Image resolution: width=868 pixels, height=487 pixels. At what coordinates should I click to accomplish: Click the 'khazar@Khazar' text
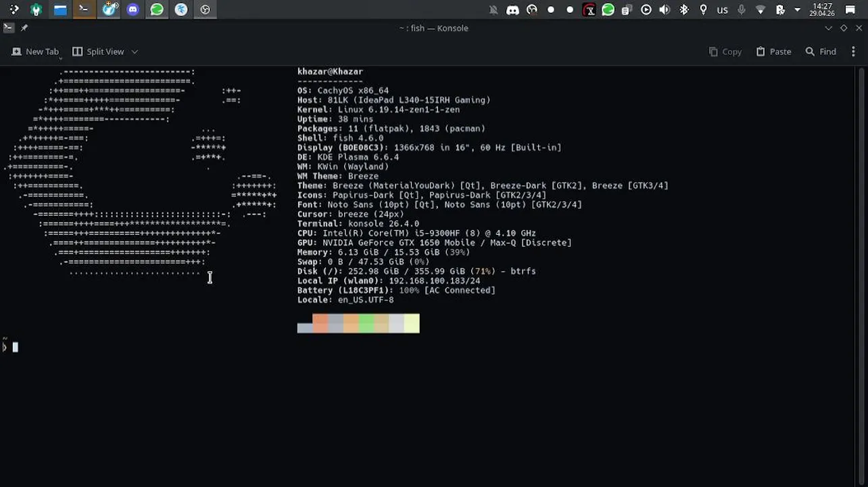pos(330,71)
